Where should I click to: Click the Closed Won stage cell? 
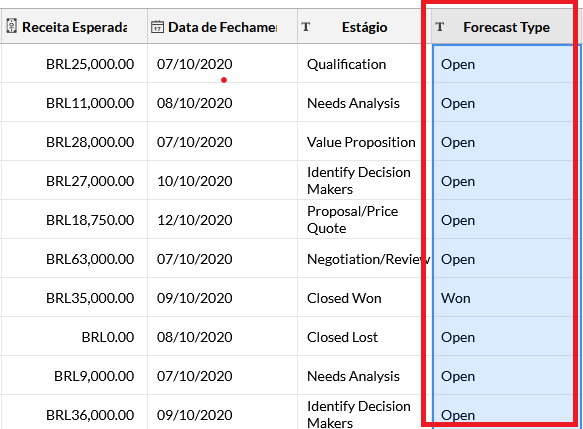[364, 298]
